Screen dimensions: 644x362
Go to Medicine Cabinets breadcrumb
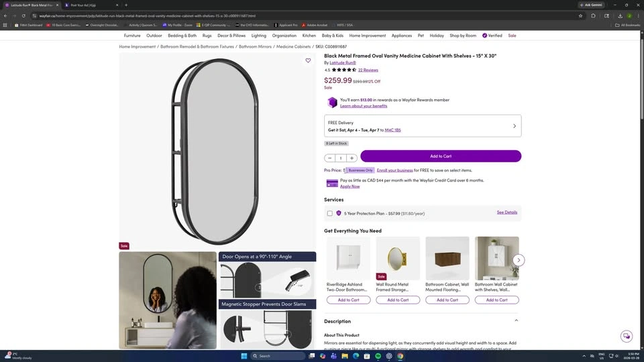(x=293, y=47)
